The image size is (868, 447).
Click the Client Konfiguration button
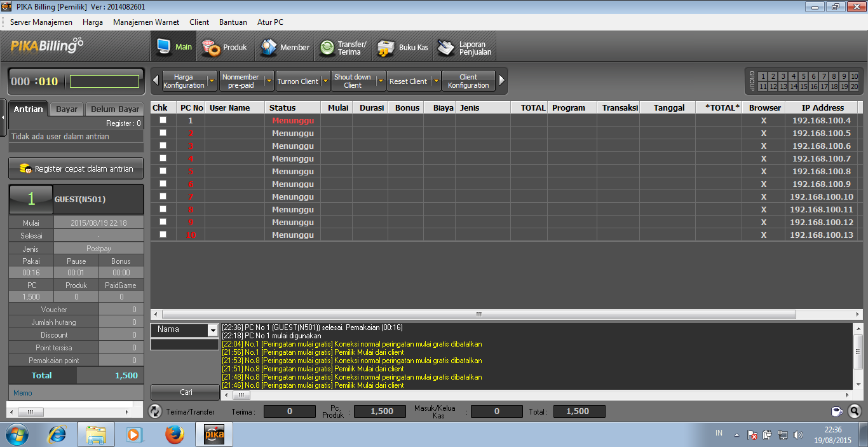(468, 81)
